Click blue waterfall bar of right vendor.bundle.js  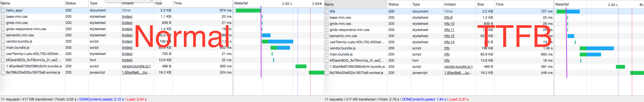click(600, 48)
